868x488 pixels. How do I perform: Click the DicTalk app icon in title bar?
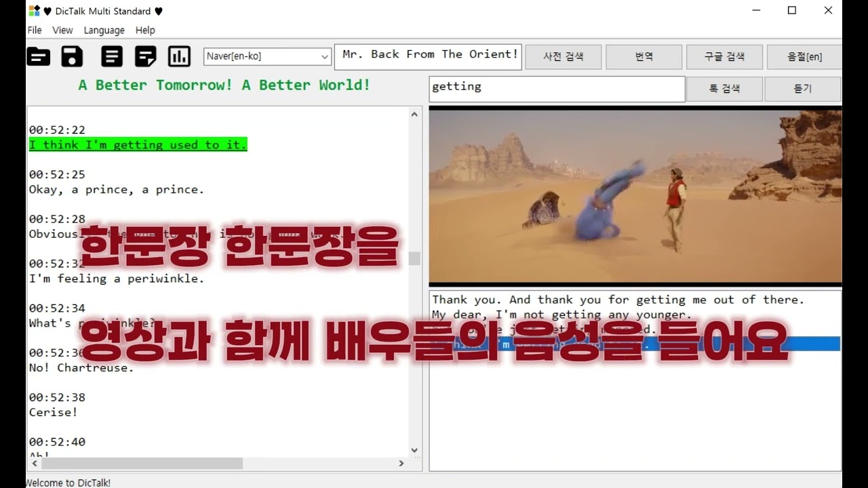pyautogui.click(x=34, y=11)
